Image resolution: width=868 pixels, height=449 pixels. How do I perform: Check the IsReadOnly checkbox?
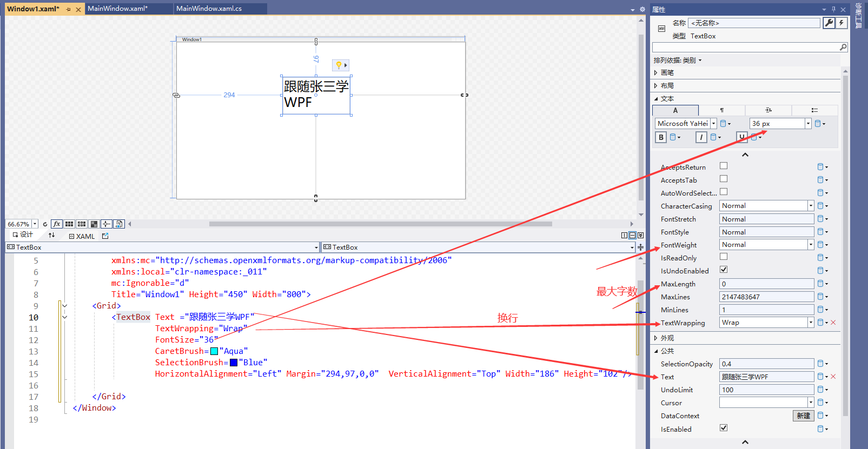pyautogui.click(x=724, y=257)
